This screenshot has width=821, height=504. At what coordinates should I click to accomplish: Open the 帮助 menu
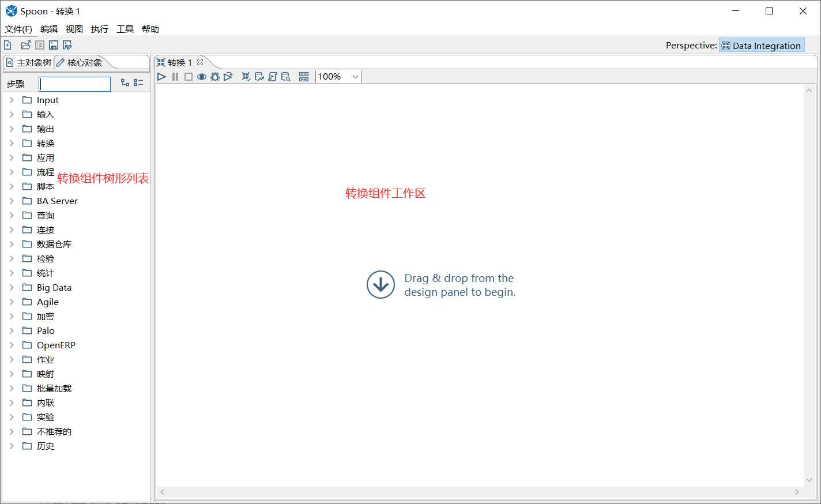tap(150, 29)
